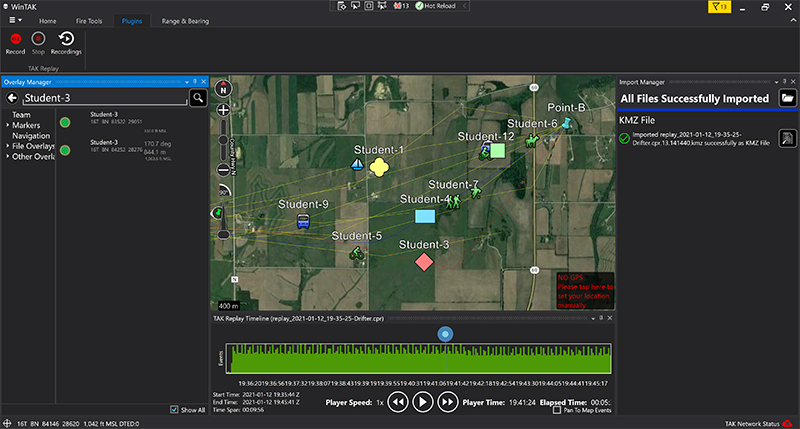Tap the NO GPS location notice
The width and height of the screenshot is (800, 429).
click(585, 290)
